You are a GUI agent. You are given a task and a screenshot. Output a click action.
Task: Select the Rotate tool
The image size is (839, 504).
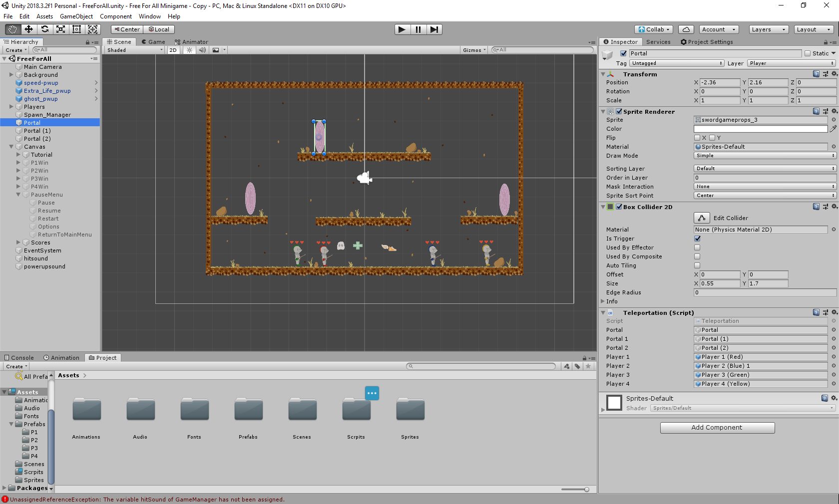click(44, 29)
